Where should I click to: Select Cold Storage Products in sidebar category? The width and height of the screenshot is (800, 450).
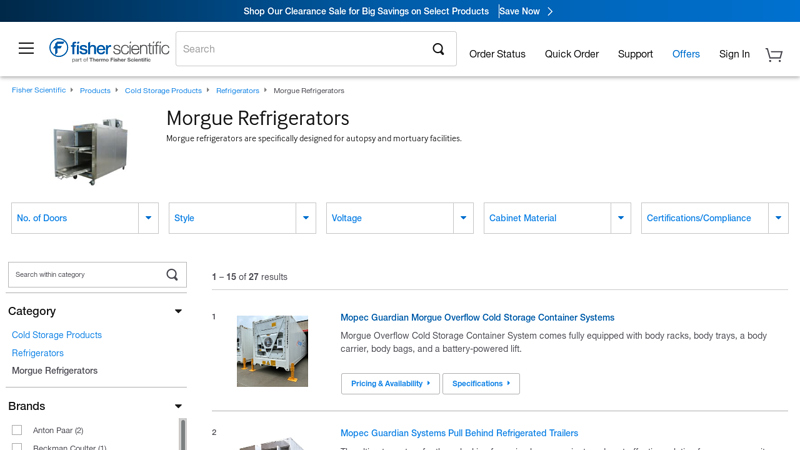[57, 335]
